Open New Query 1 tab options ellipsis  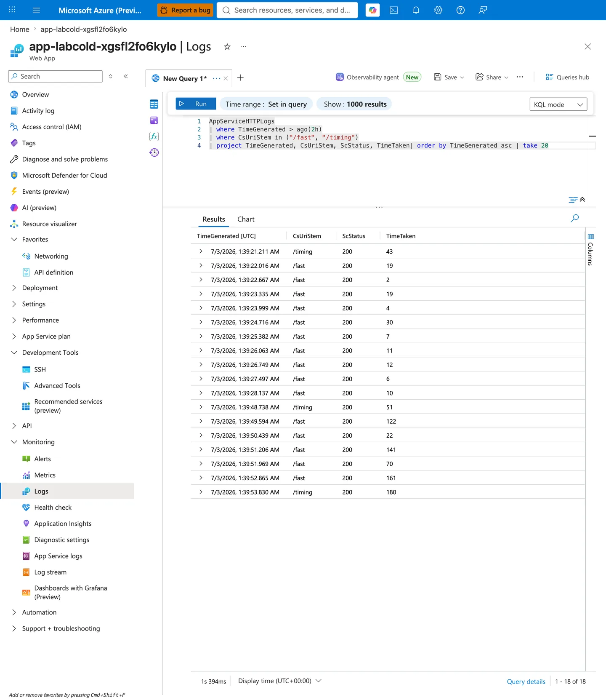click(216, 78)
